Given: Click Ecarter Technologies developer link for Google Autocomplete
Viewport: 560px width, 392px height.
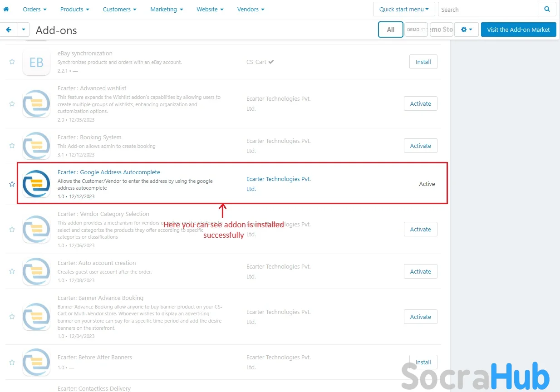Looking at the screenshot, I should (x=279, y=184).
